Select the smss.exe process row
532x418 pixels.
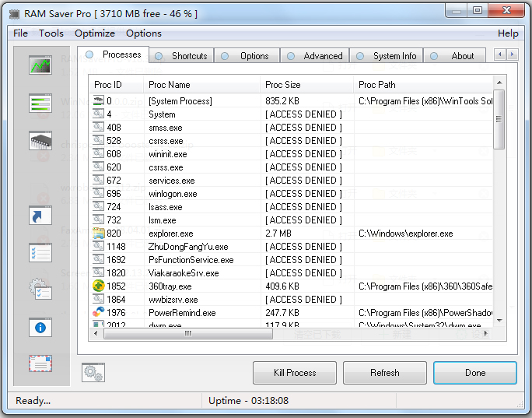[291, 128]
